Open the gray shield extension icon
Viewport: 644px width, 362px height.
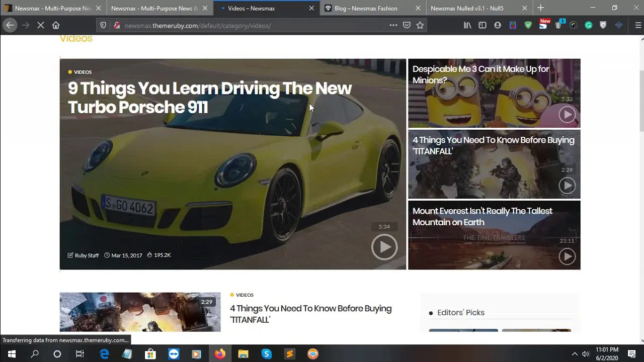point(603,25)
